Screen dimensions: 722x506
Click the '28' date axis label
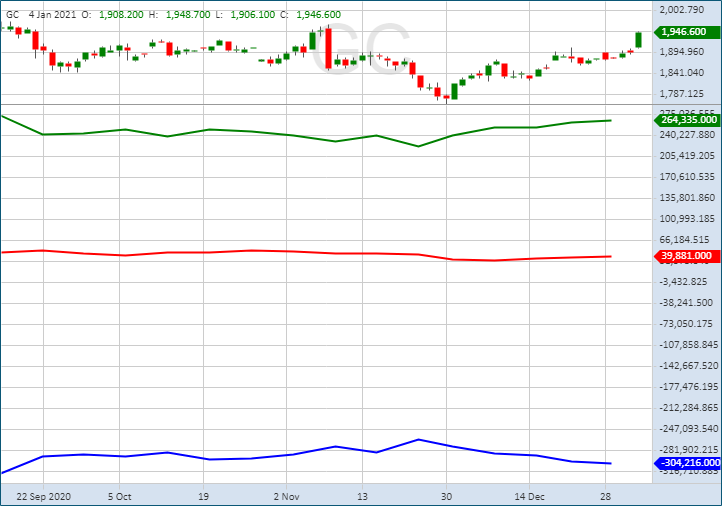[606, 497]
